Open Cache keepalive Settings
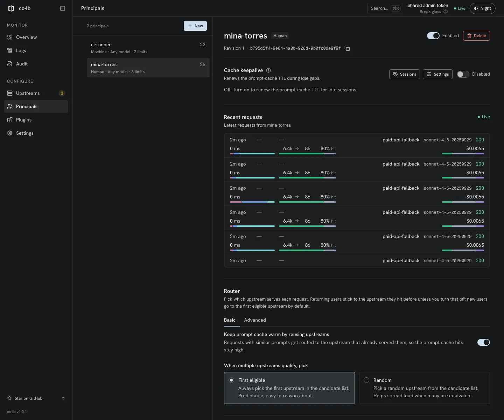This screenshot has height=420, width=504. click(438, 74)
